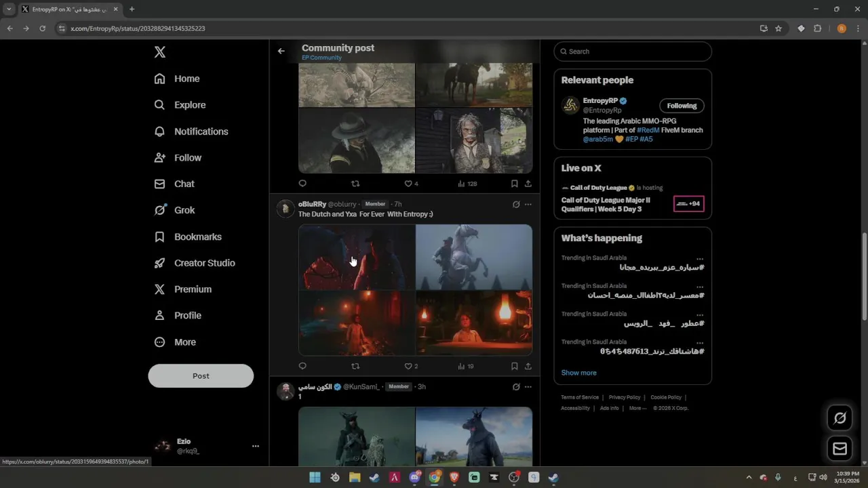The width and height of the screenshot is (868, 488).
Task: Open the Privacy Policy link
Action: [625, 397]
